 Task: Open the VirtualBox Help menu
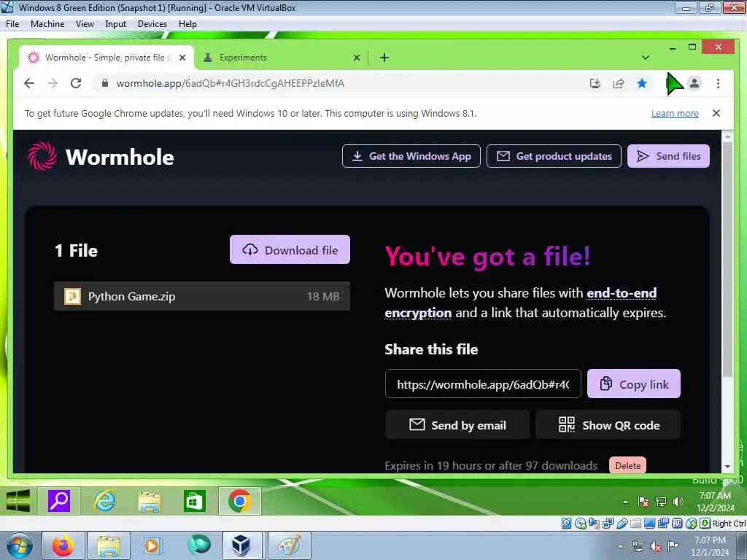[187, 24]
